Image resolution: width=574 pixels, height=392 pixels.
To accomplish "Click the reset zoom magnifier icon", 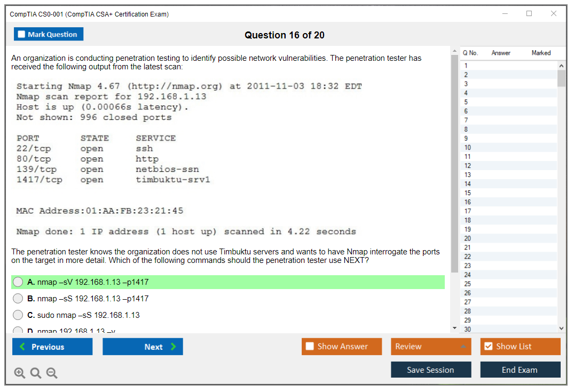I will point(36,373).
